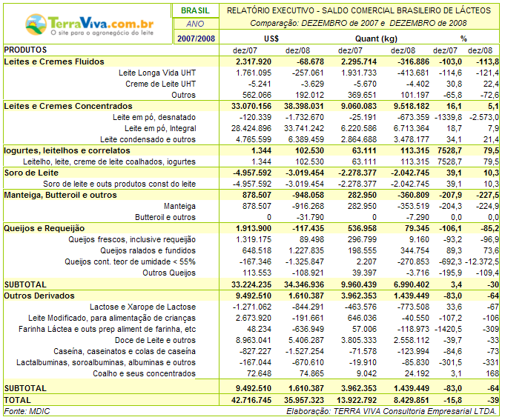
Task: Select the Outros Queijos label
Action: 169,273
